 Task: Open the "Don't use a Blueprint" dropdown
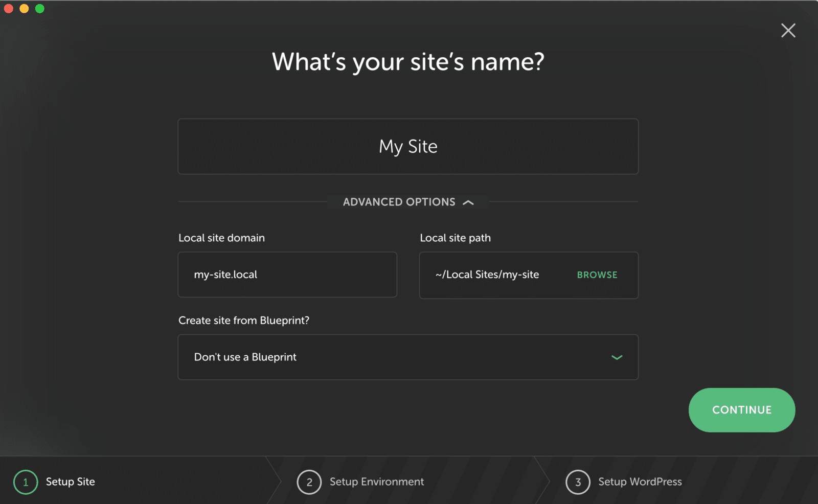click(x=407, y=357)
